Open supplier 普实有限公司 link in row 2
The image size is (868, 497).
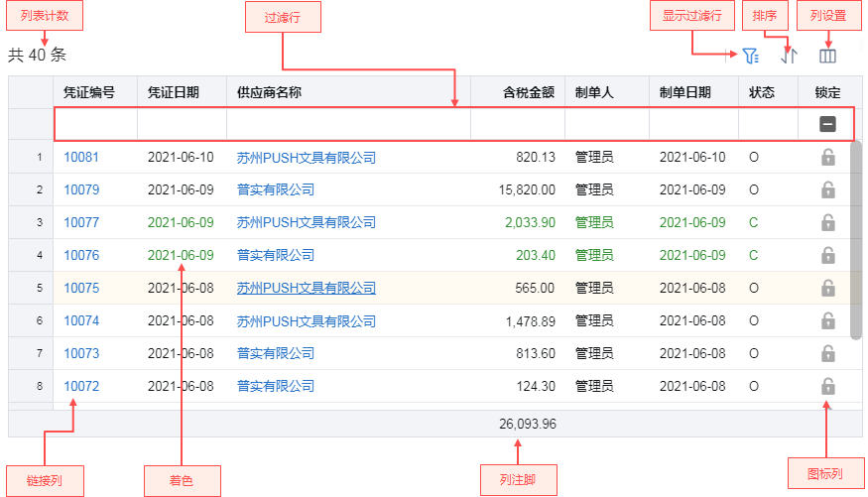pos(275,189)
